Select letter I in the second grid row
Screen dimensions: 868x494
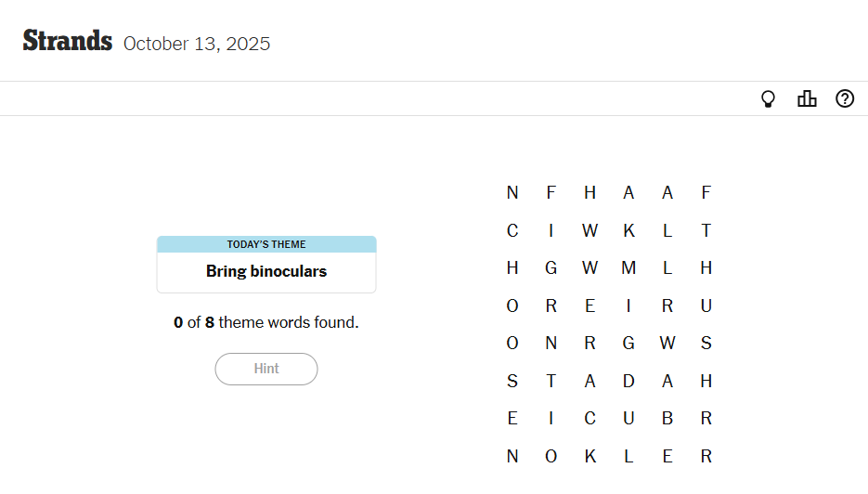click(551, 230)
